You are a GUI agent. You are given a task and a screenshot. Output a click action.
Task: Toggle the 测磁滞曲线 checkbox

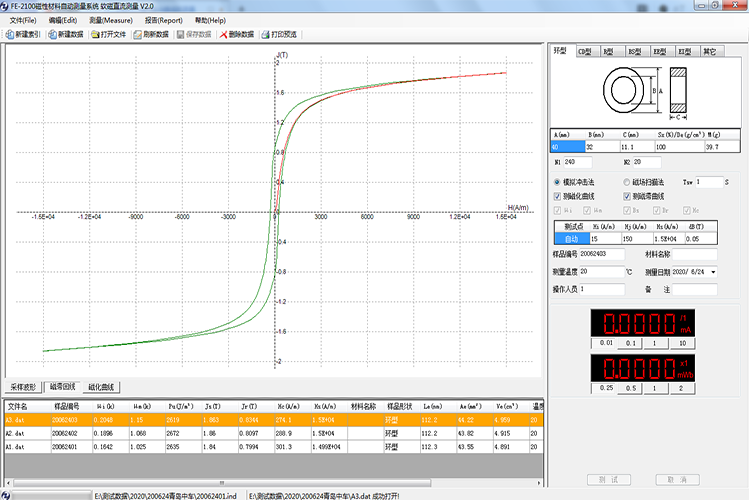point(627,196)
